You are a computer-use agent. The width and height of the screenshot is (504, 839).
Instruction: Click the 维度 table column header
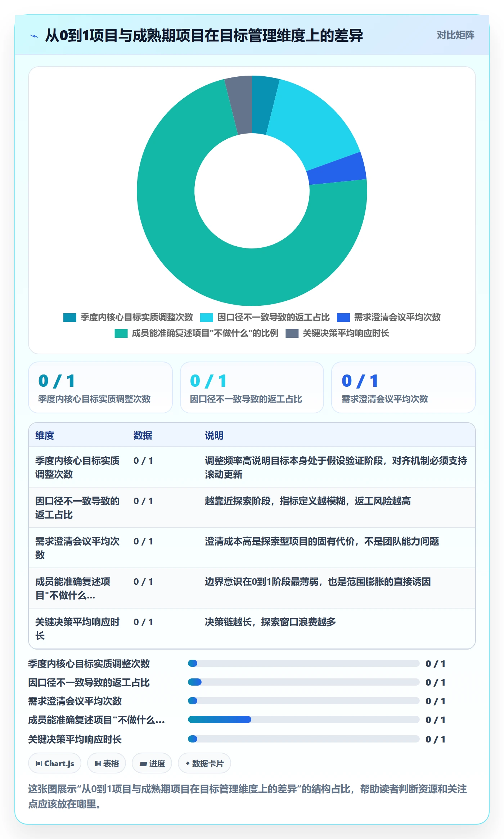tap(45, 435)
